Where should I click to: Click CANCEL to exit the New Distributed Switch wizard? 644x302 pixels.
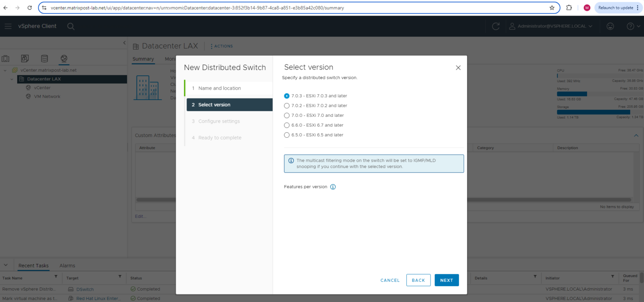(x=390, y=280)
